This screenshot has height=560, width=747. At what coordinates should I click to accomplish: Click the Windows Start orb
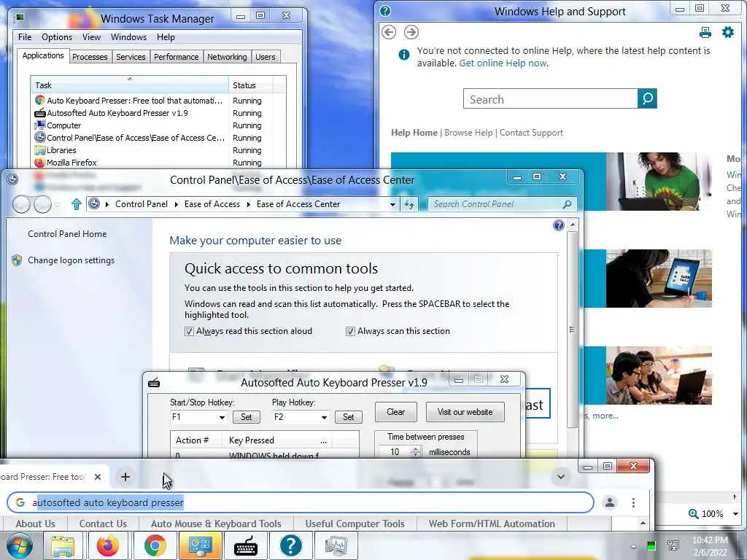click(x=20, y=545)
